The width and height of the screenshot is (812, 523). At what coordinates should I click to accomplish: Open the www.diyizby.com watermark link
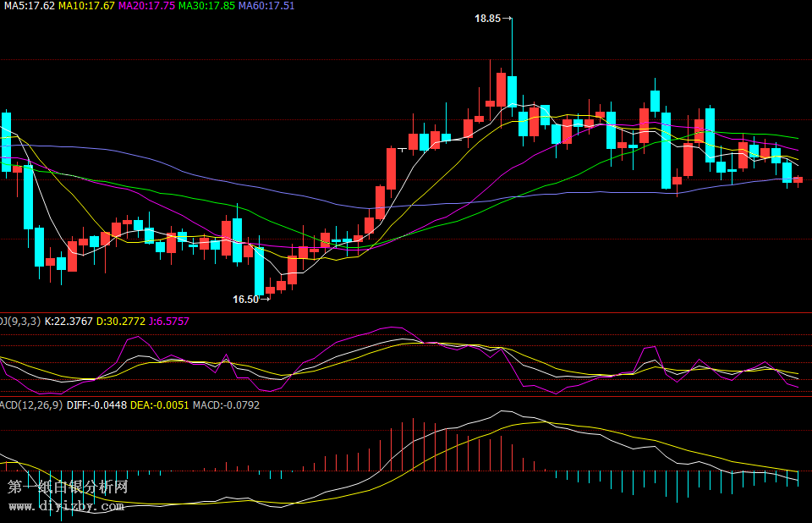67,506
